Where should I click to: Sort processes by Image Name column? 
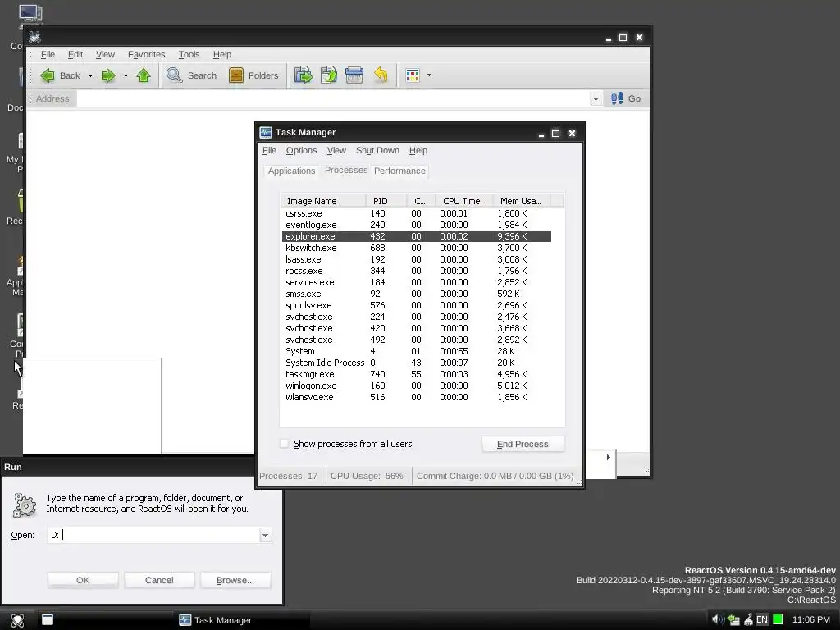pos(323,201)
